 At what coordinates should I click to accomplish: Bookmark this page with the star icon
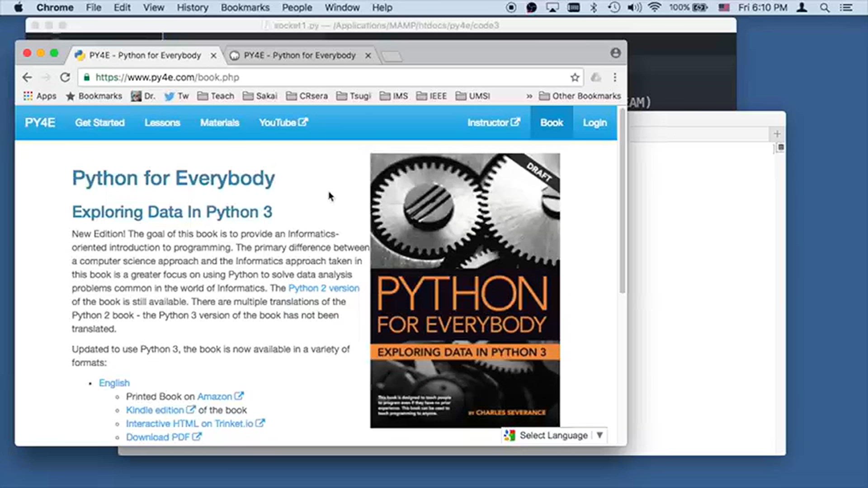tap(575, 77)
